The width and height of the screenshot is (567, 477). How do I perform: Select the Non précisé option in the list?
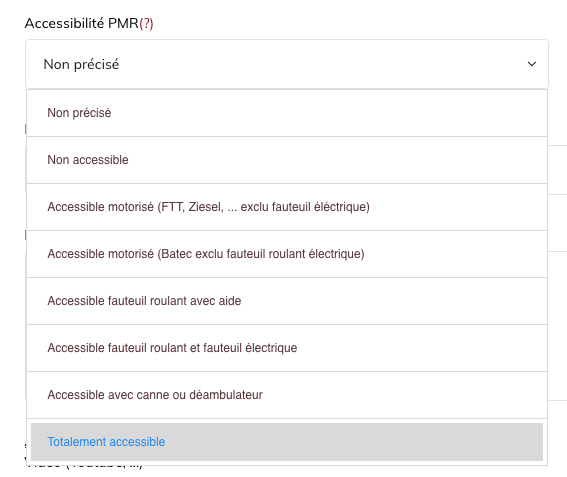point(287,113)
